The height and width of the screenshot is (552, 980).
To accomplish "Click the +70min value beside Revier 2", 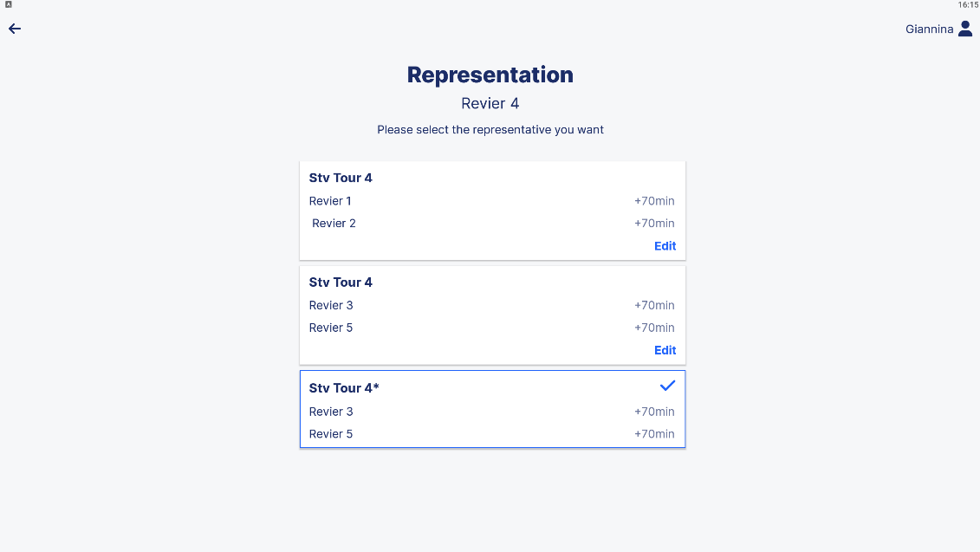I will [x=654, y=224].
